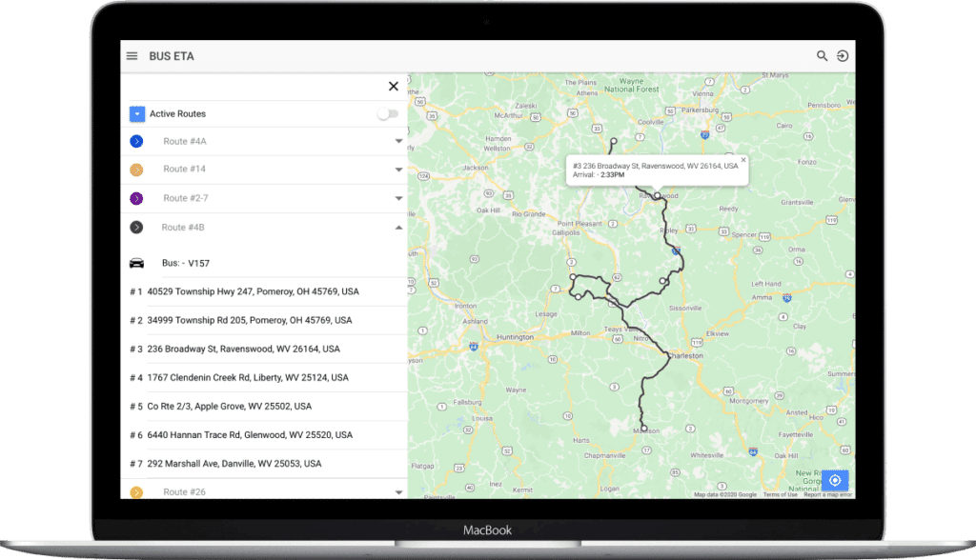This screenshot has width=976, height=560.
Task: Click the northernmost route stop marker
Action: [613, 141]
